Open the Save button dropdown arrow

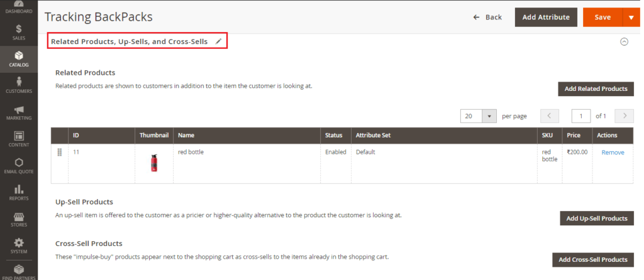point(631,17)
